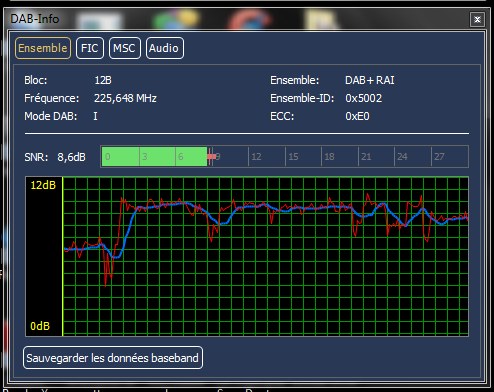Click the SNR: label
494x392 pixels.
(36, 157)
